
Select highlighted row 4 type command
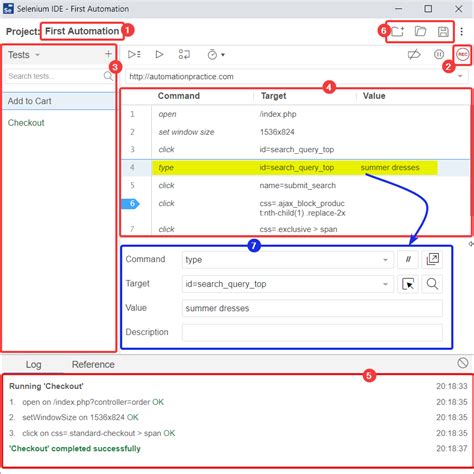click(x=295, y=167)
